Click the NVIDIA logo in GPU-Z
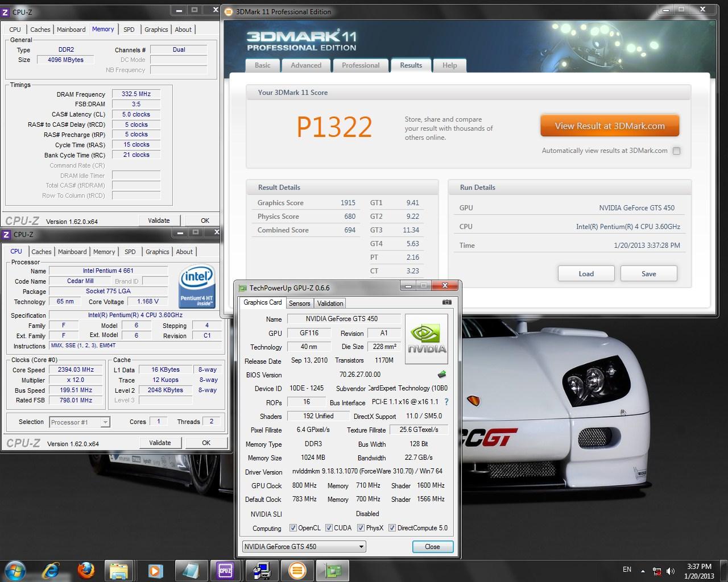The image size is (728, 582). 427,339
